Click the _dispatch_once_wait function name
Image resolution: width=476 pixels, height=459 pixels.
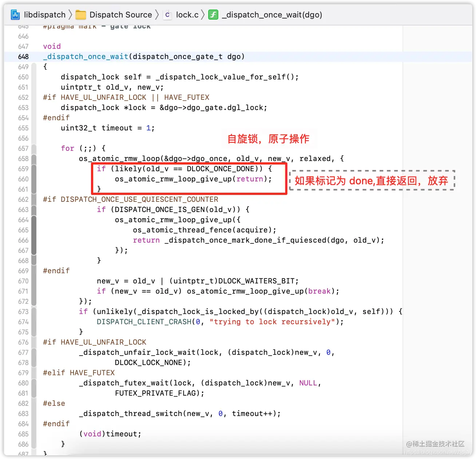point(86,56)
